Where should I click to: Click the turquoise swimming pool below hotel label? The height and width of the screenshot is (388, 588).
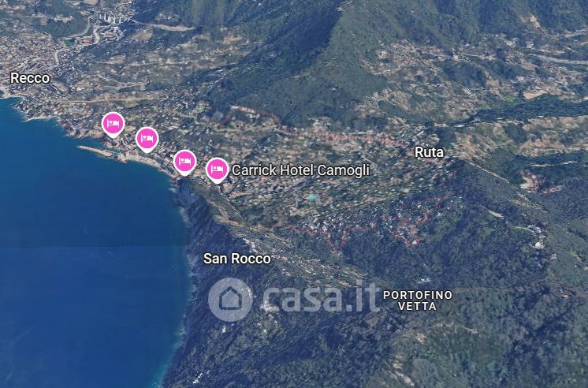point(311,197)
